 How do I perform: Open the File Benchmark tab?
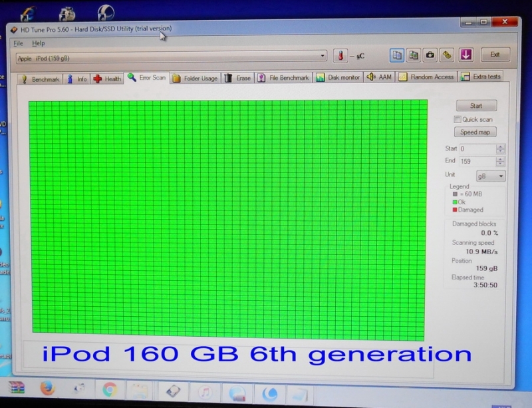tap(284, 78)
